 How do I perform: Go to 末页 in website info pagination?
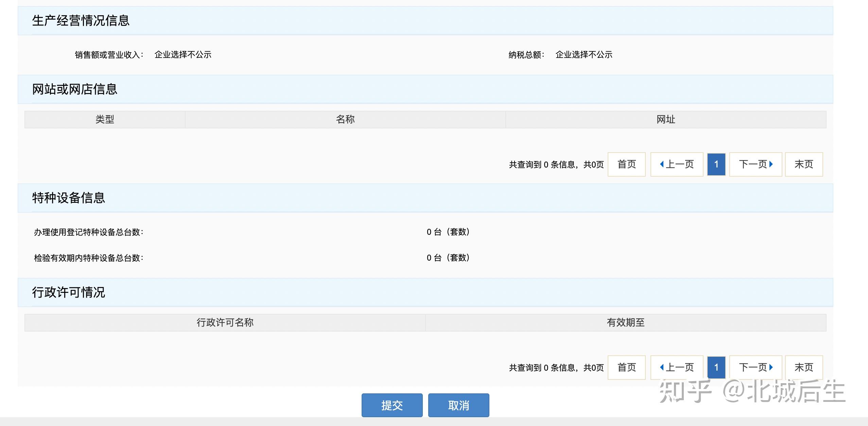click(x=804, y=164)
